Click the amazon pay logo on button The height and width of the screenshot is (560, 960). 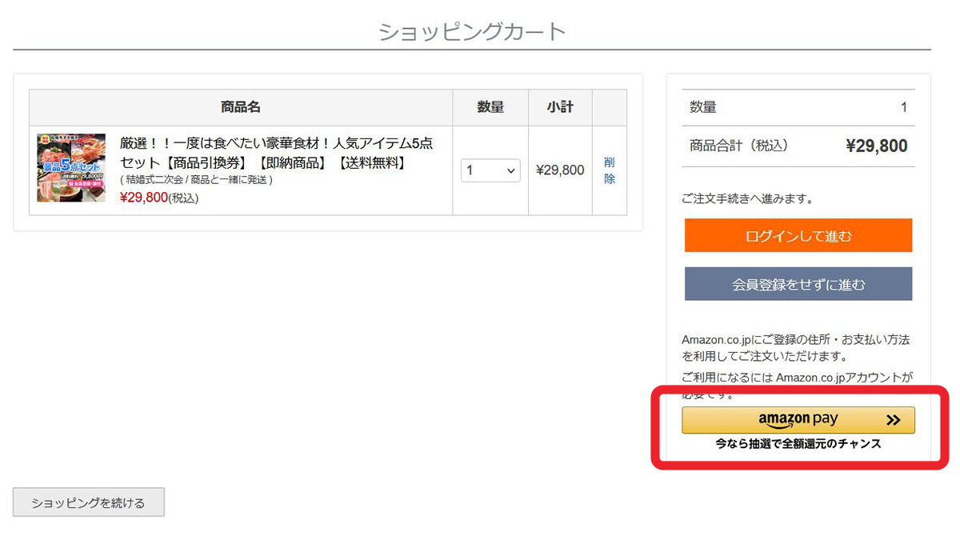798,420
